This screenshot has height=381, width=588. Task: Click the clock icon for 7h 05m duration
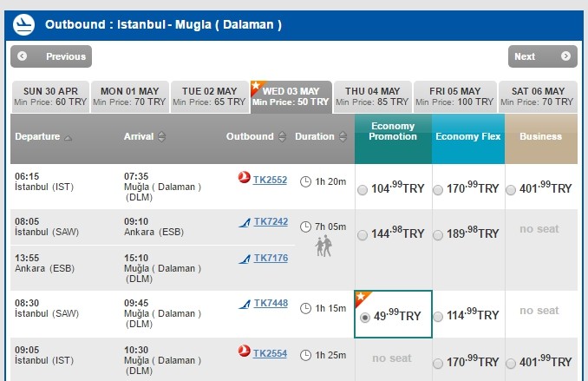(x=305, y=227)
